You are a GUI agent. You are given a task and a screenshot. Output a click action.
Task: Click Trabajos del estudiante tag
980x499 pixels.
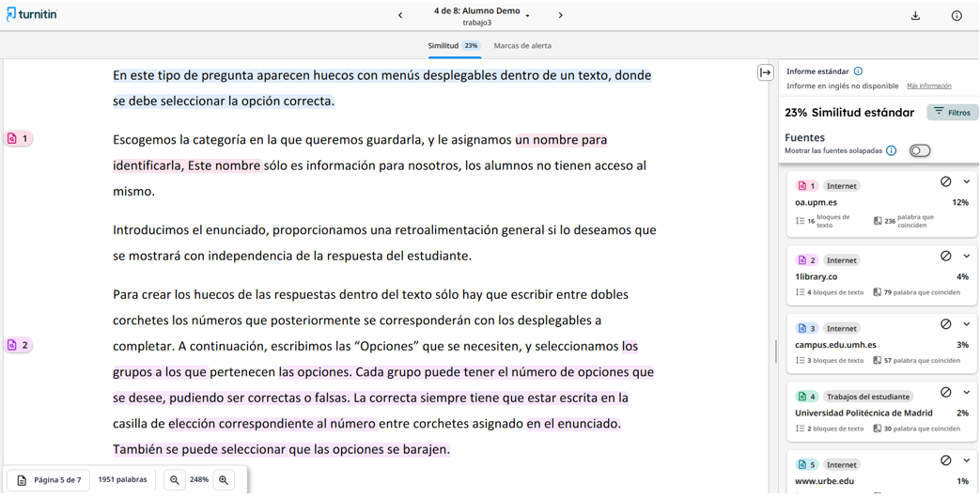[868, 397]
